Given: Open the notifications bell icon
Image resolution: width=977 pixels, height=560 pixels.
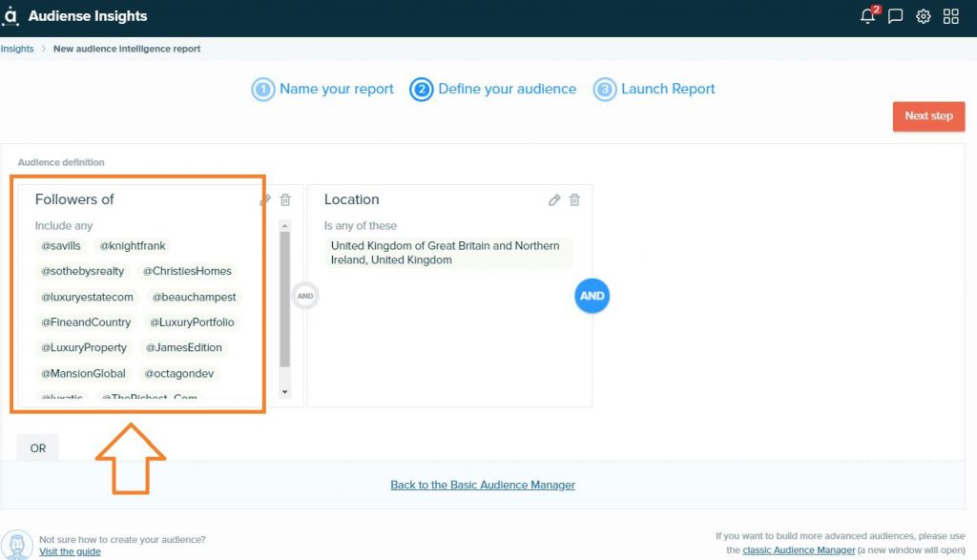Looking at the screenshot, I should pyautogui.click(x=867, y=16).
